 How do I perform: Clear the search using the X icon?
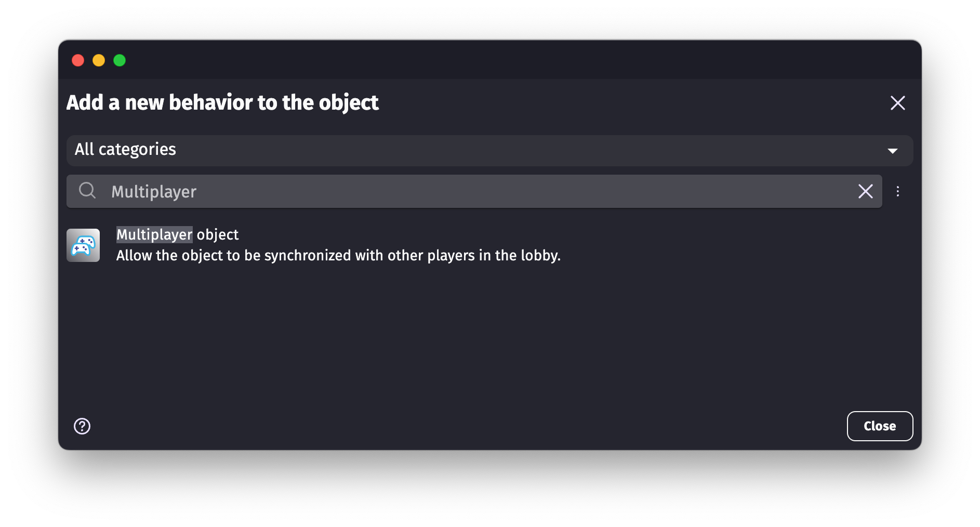click(x=865, y=191)
